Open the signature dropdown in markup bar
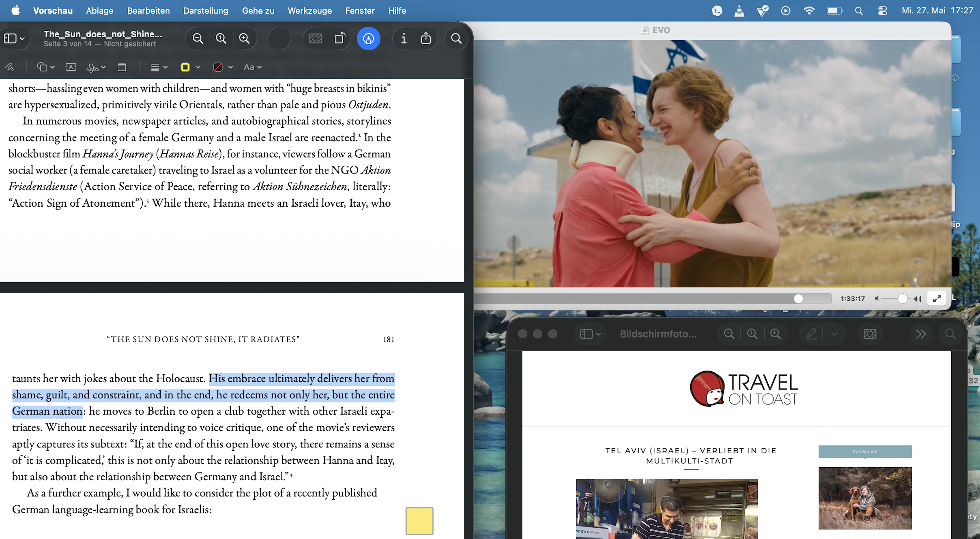980x539 pixels. pyautogui.click(x=96, y=67)
